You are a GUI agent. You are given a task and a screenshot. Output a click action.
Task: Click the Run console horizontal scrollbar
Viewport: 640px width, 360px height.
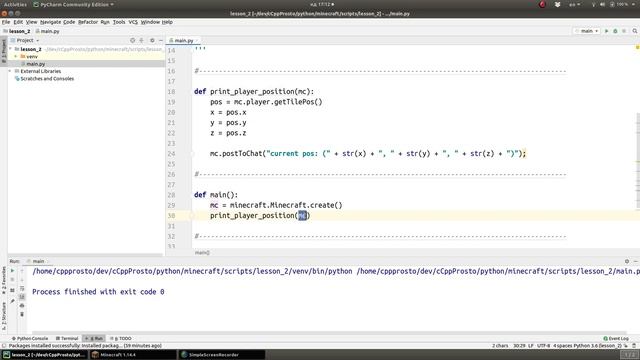(329, 333)
